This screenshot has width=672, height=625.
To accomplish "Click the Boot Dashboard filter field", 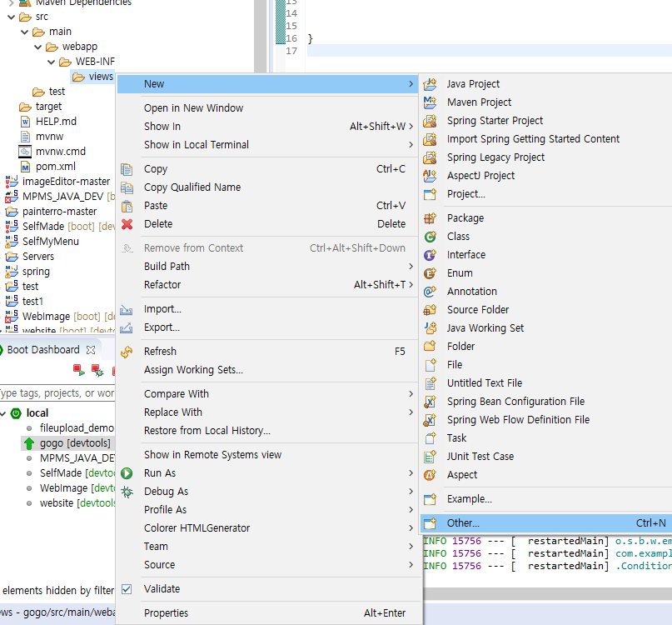I will click(57, 393).
